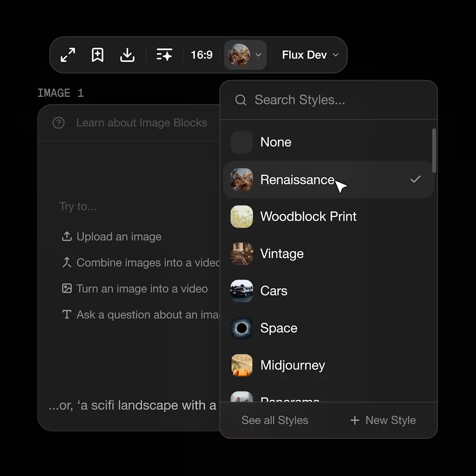
Task: Click the enhance prompt sparkle icon
Action: click(x=164, y=55)
